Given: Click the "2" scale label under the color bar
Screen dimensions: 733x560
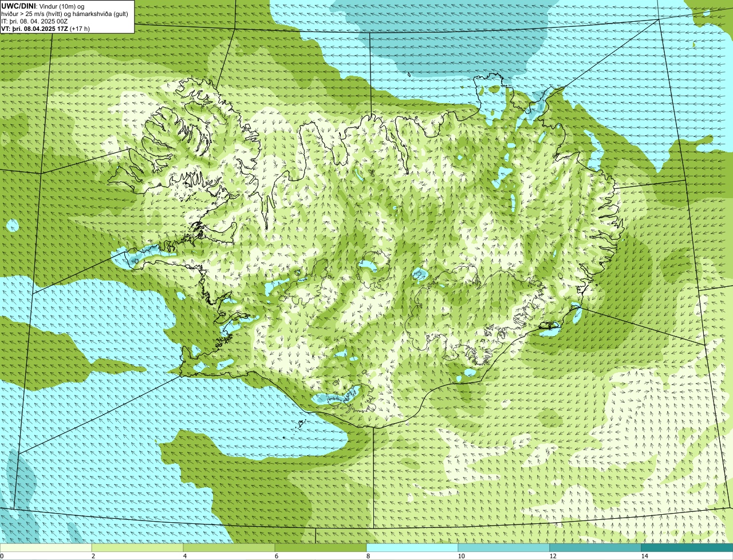Looking at the screenshot, I should coord(93,556).
